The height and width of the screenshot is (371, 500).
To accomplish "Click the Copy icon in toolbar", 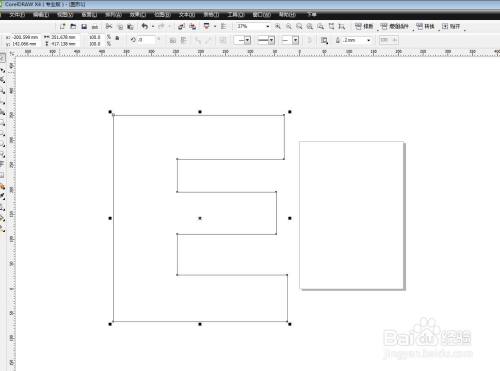I will (120, 26).
